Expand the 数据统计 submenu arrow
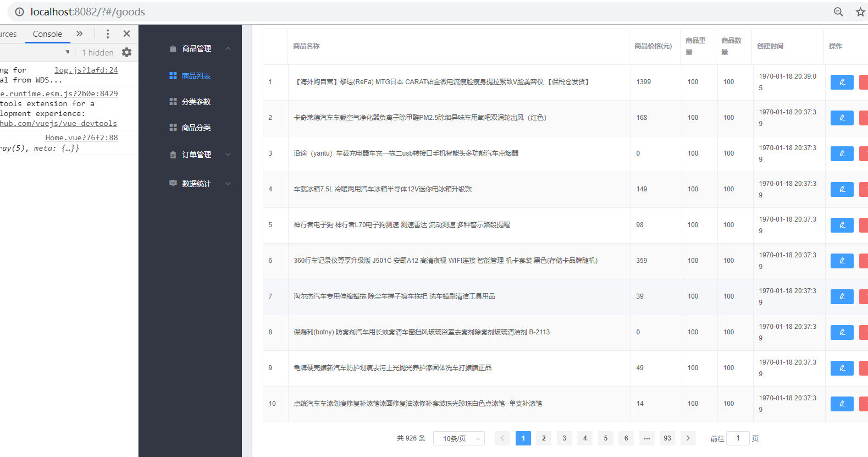Viewport: 868px width, 457px height. (x=228, y=184)
